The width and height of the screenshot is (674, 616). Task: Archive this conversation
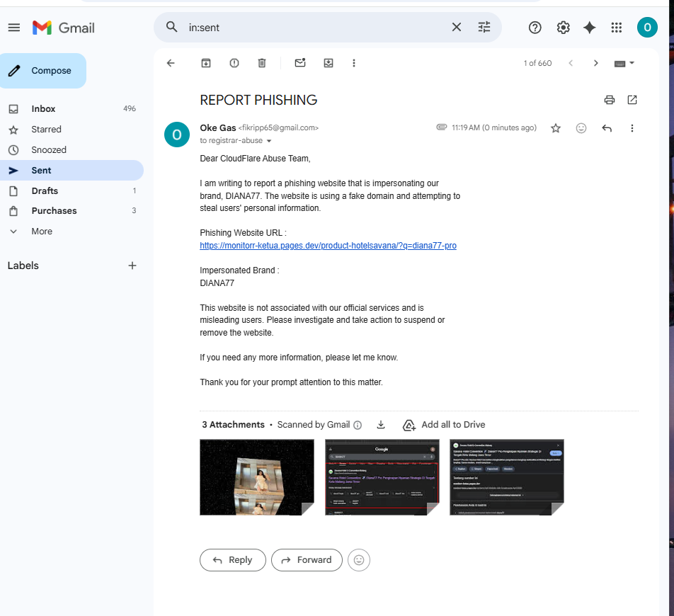pos(206,63)
